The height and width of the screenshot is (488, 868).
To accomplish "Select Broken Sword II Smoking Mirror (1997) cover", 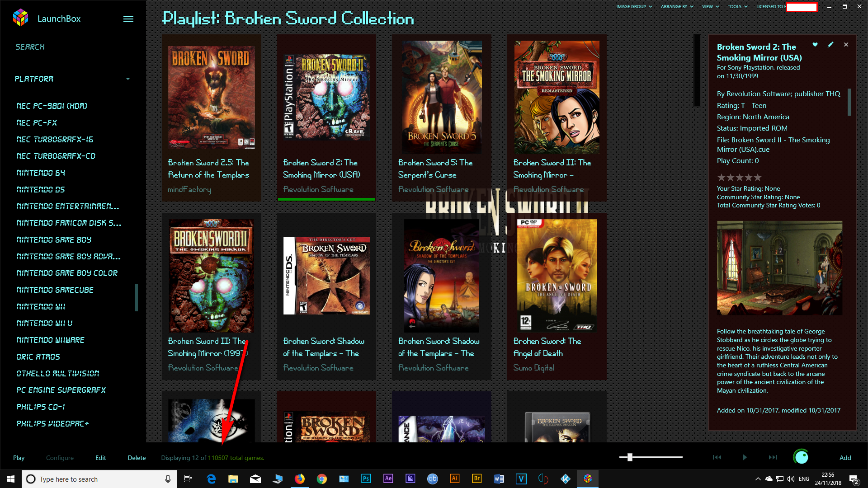I will click(212, 276).
